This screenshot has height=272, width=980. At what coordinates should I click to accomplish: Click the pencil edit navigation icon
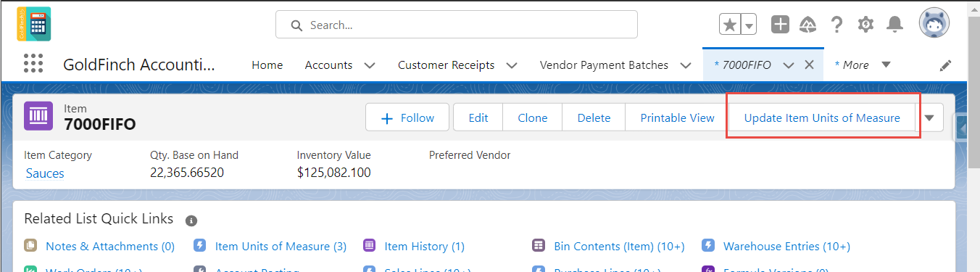945,65
